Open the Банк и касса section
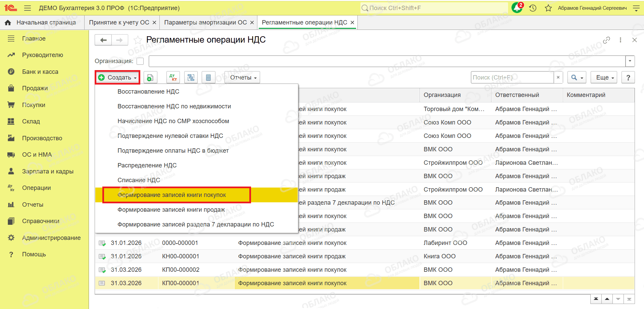 pyautogui.click(x=40, y=72)
